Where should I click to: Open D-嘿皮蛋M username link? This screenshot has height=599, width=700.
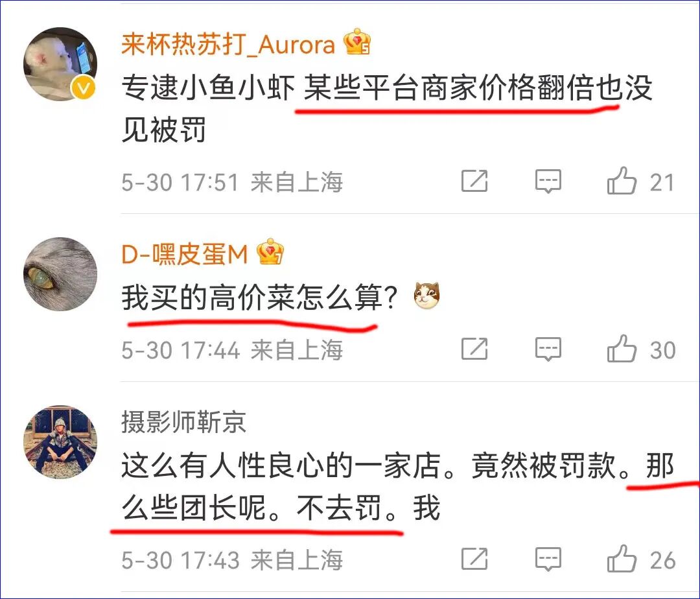[x=184, y=254]
